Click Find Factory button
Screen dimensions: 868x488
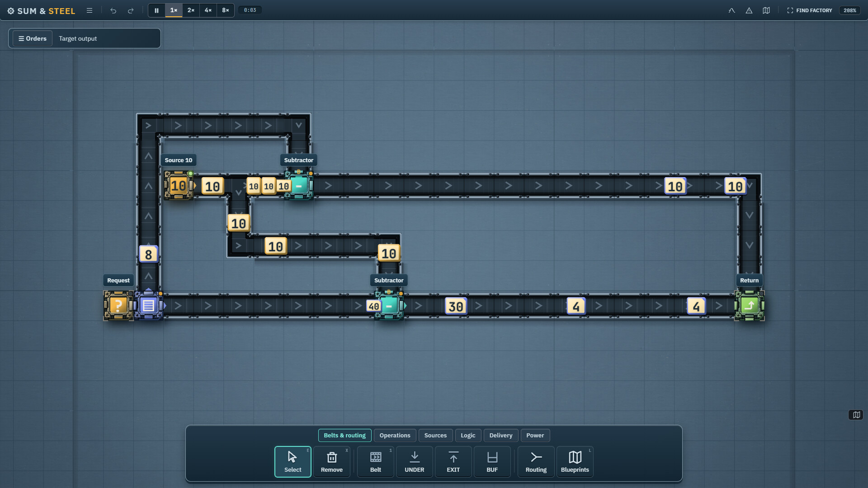pyautogui.click(x=810, y=10)
